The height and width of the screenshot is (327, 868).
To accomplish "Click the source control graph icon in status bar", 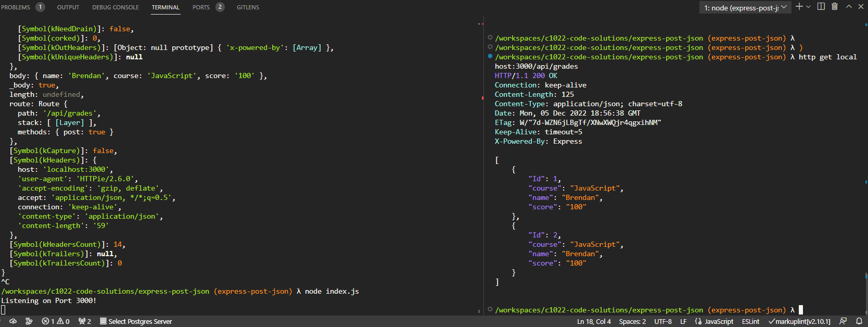I will click(x=29, y=321).
